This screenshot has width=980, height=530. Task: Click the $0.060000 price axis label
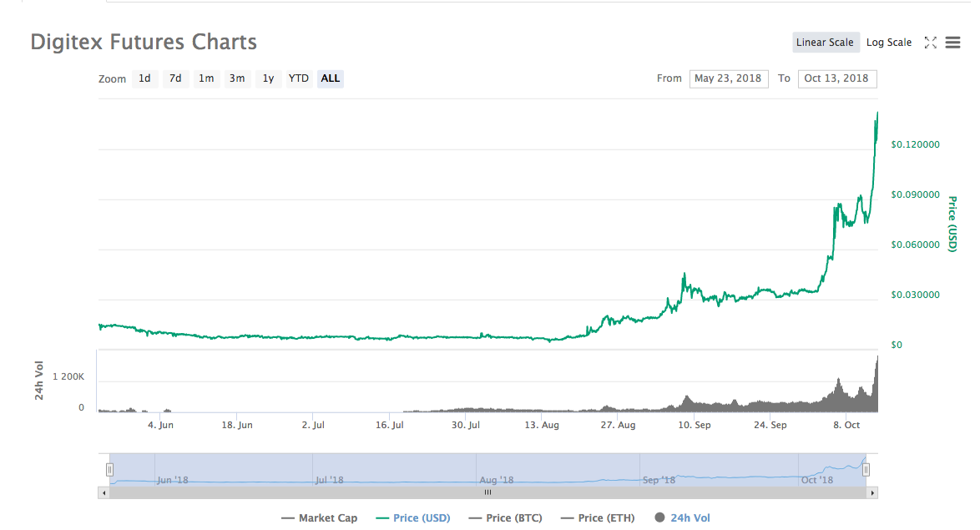915,245
